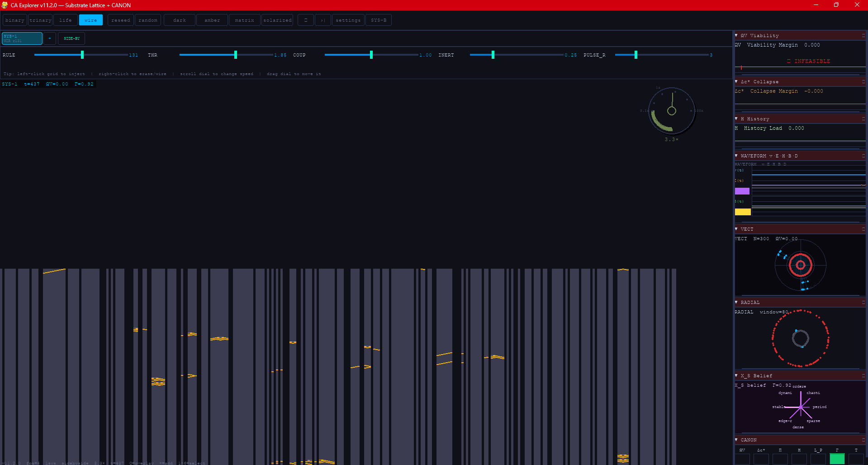Click the reseed button

(121, 20)
